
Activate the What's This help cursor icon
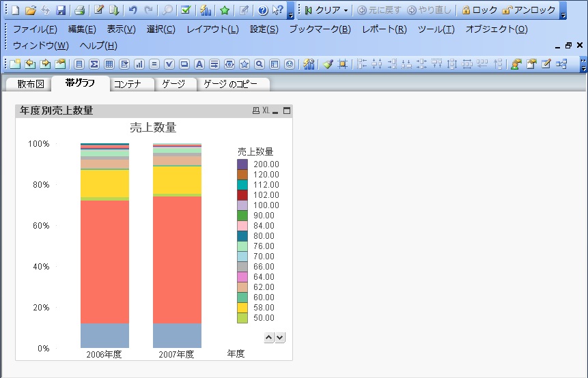(x=277, y=10)
